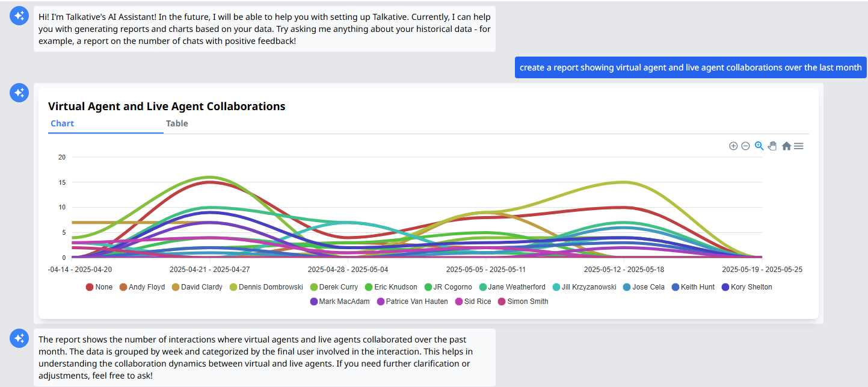Viewport: 868px width, 387px height.
Task: Click the Virtual Agent and Live Agent Collaborations title
Action: [x=167, y=107]
